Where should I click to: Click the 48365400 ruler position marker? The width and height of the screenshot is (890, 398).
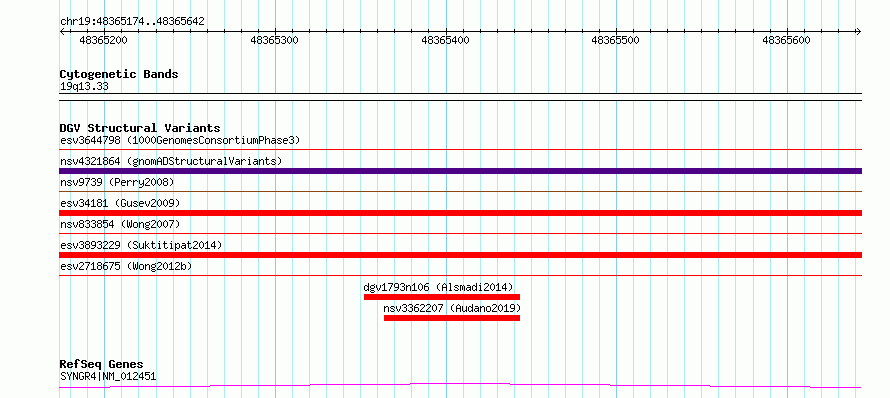(x=446, y=40)
